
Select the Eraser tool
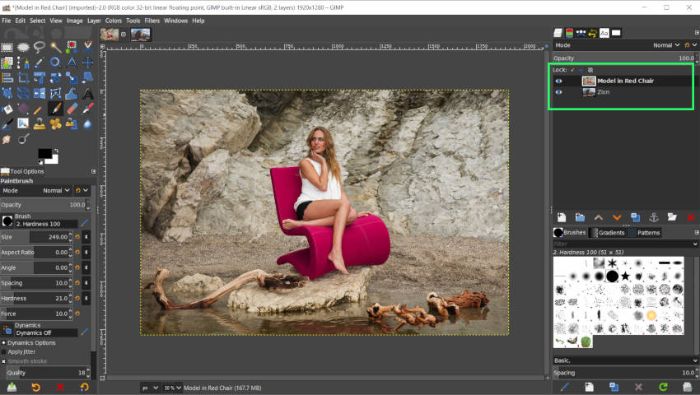coord(72,108)
